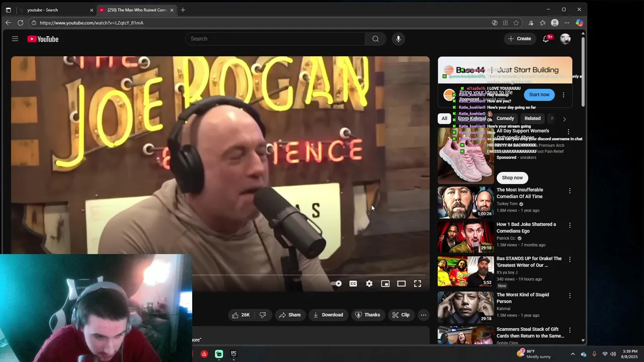Click the YouTube search input field
The width and height of the screenshot is (644, 362).
coord(275,39)
